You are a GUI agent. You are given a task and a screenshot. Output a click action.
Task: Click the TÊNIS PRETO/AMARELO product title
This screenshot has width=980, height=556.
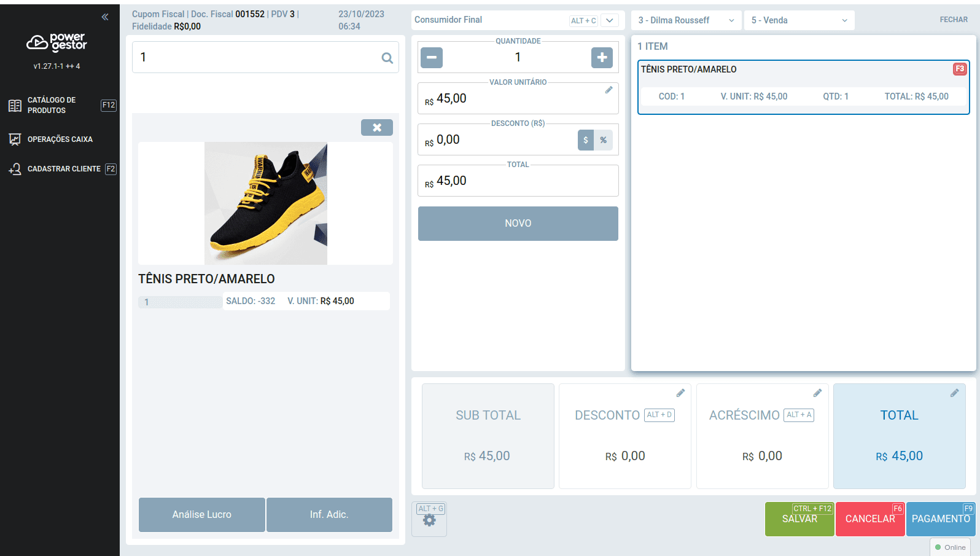coord(206,279)
